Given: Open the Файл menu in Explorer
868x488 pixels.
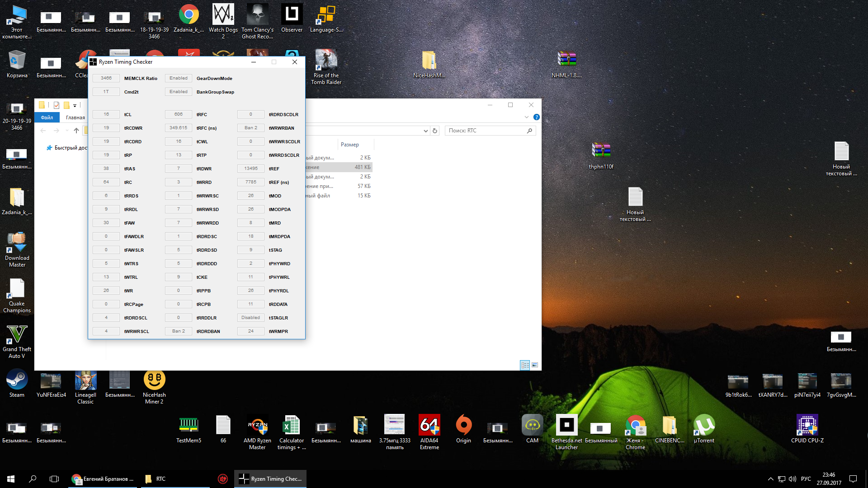Looking at the screenshot, I should coord(47,117).
